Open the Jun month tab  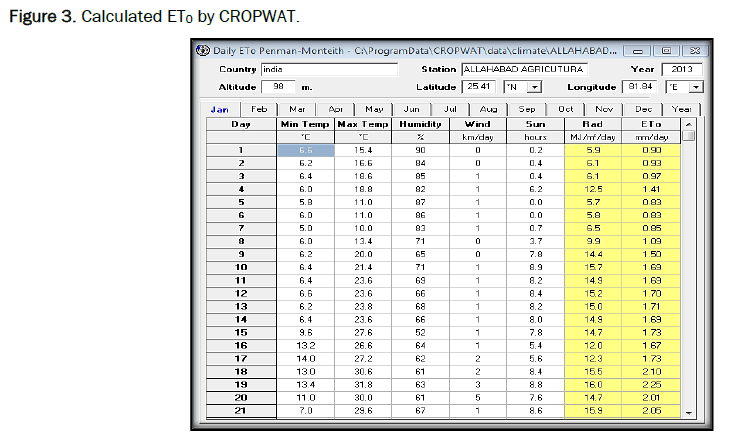(412, 108)
